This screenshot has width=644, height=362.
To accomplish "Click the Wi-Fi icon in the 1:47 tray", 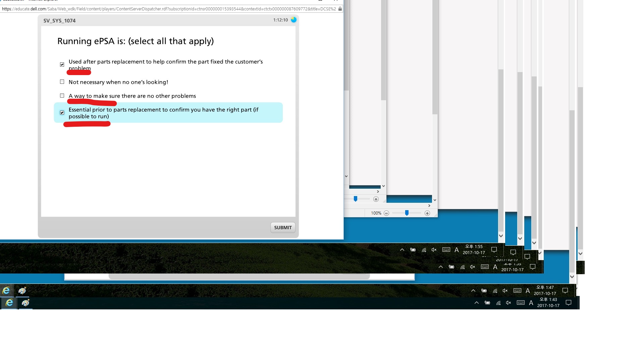I will point(495,291).
